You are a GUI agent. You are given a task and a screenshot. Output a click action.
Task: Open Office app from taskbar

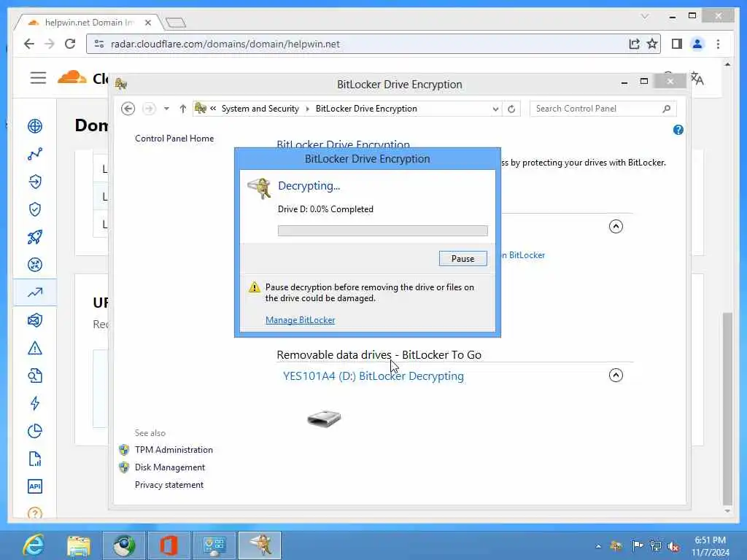click(x=169, y=545)
